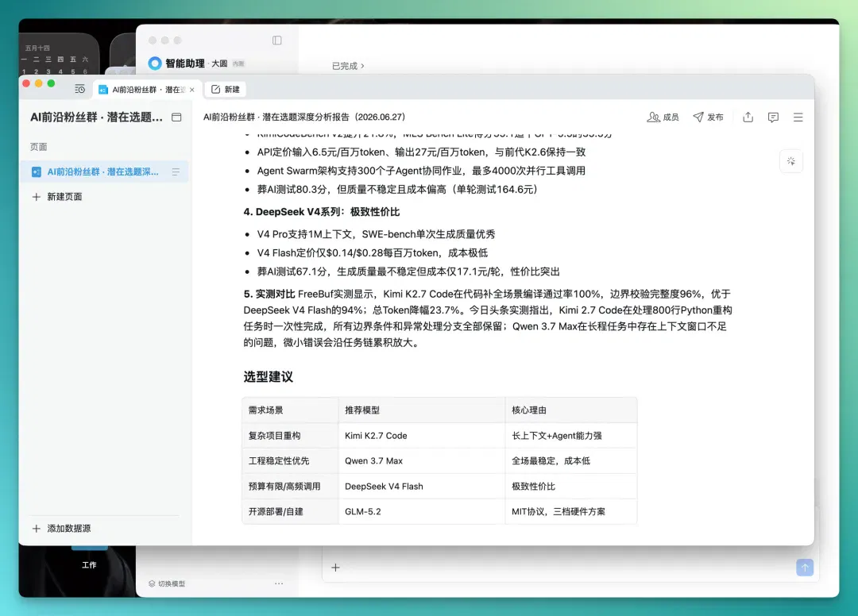Click 新建页面 to add a page
The height and width of the screenshot is (616, 858).
[x=64, y=197]
